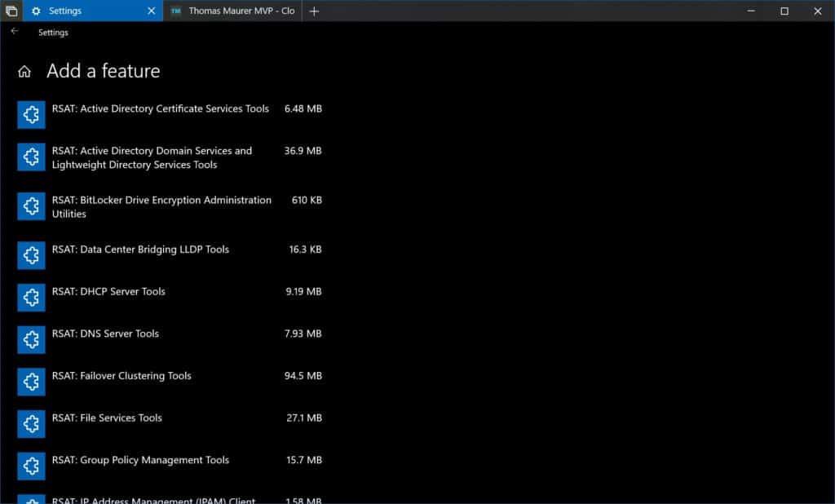Screen dimensions: 835x504
Task: Click the gear icon in the Settings tab
Action: tap(36, 11)
